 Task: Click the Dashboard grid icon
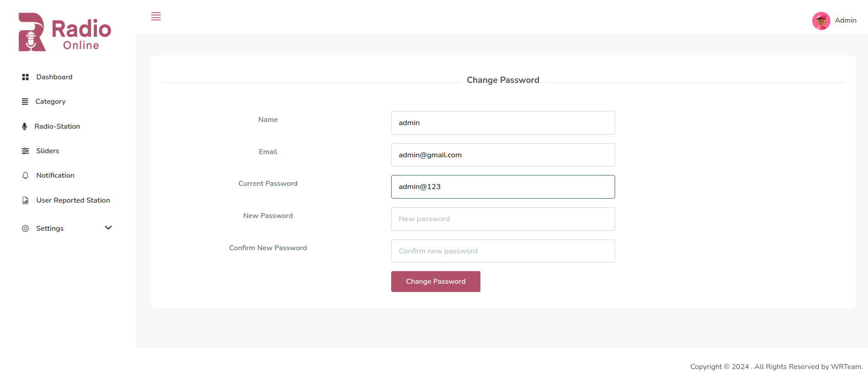tap(25, 77)
